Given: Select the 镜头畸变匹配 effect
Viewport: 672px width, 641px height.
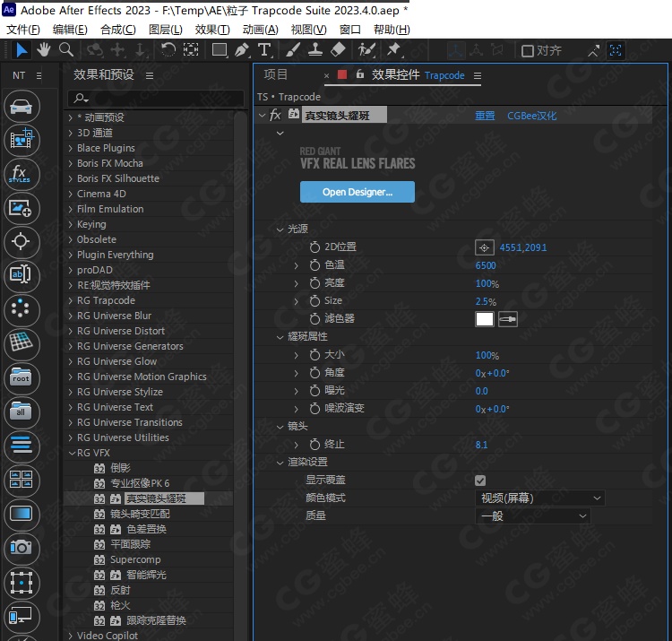Looking at the screenshot, I should pyautogui.click(x=140, y=514).
